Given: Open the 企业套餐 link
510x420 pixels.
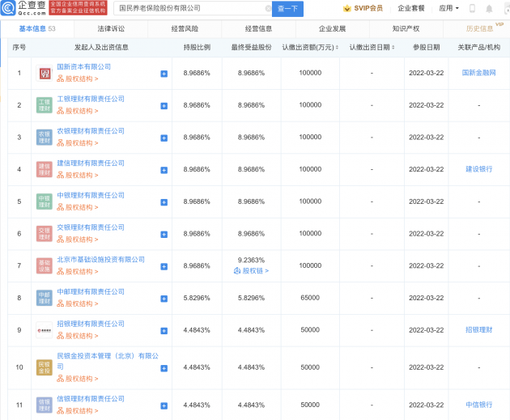Looking at the screenshot, I should pos(411,8).
